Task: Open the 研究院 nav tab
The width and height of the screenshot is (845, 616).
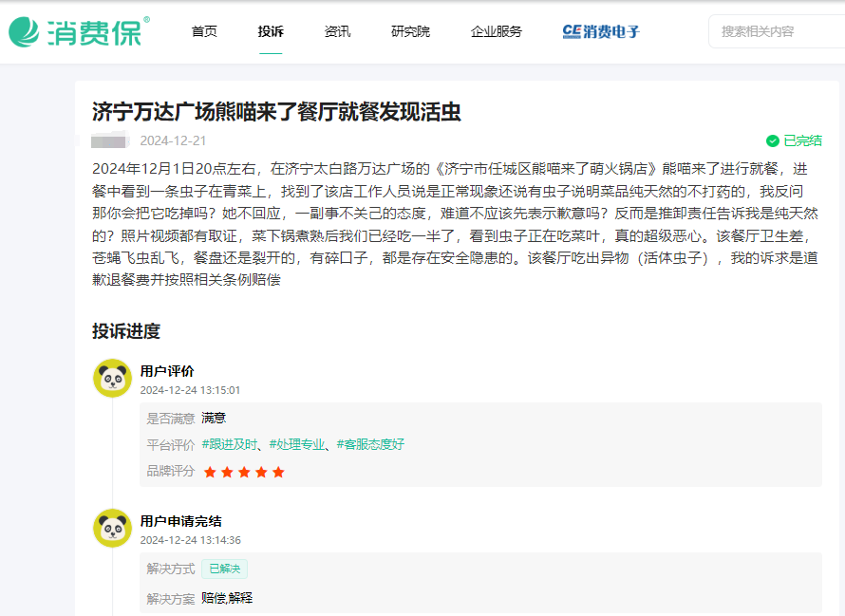Action: [411, 32]
